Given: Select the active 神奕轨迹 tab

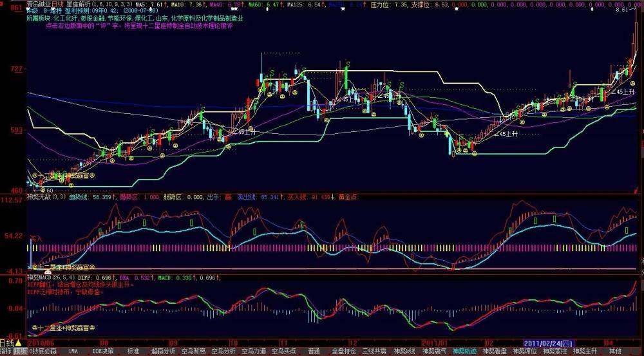Looking at the screenshot, I should 465,351.
